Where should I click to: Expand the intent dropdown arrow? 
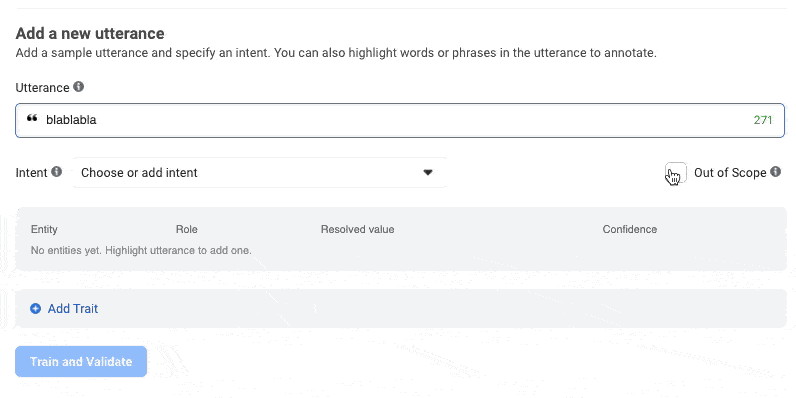[x=428, y=173]
